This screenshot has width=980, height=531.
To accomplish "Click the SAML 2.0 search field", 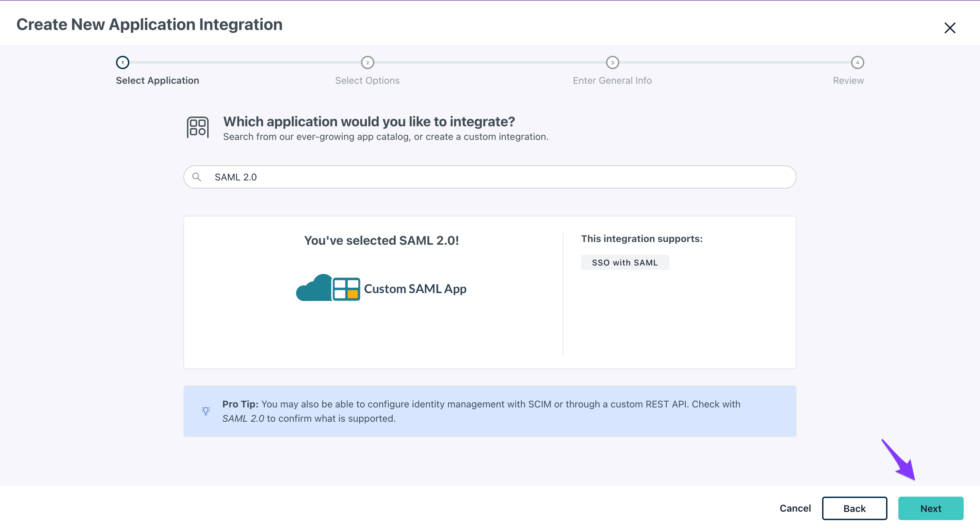I will [494, 177].
